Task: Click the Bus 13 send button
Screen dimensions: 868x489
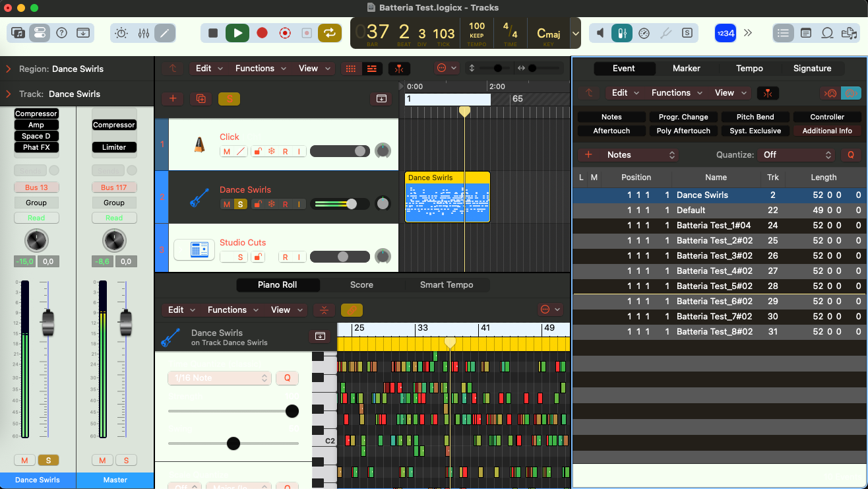Action: click(x=36, y=187)
